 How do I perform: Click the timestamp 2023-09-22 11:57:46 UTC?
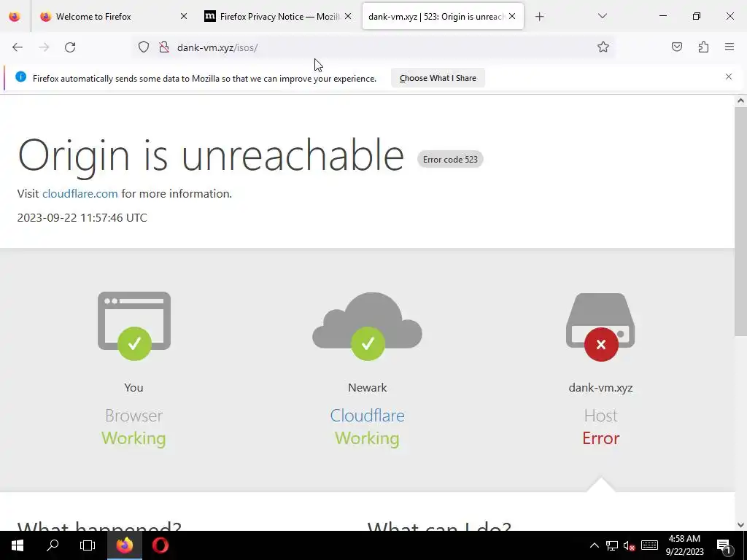point(82,217)
